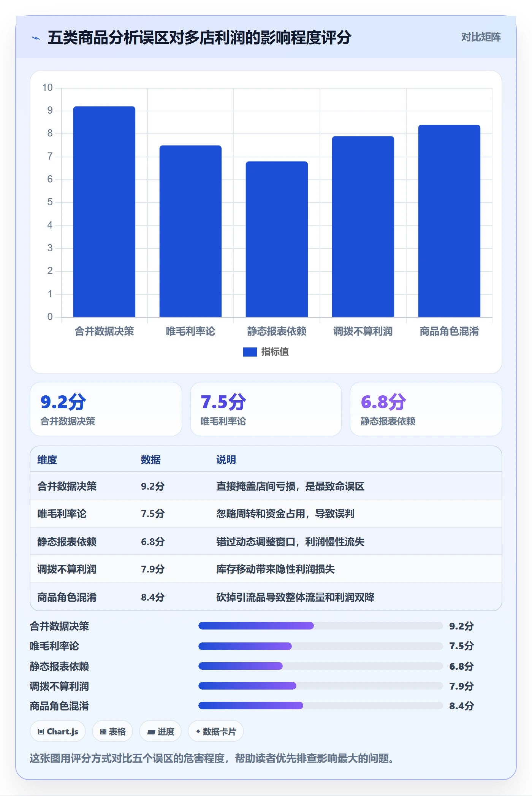Click the y-axis label 10
The height and width of the screenshot is (796, 532).
[x=47, y=88]
